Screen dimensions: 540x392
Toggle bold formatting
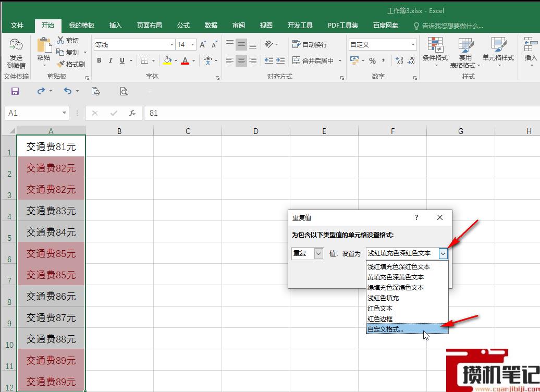coord(99,60)
